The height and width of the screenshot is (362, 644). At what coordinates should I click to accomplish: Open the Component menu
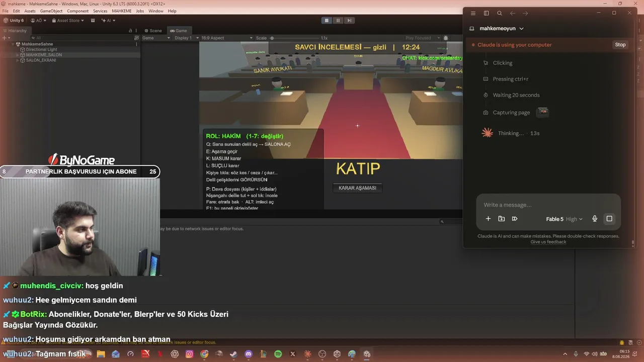click(x=78, y=11)
